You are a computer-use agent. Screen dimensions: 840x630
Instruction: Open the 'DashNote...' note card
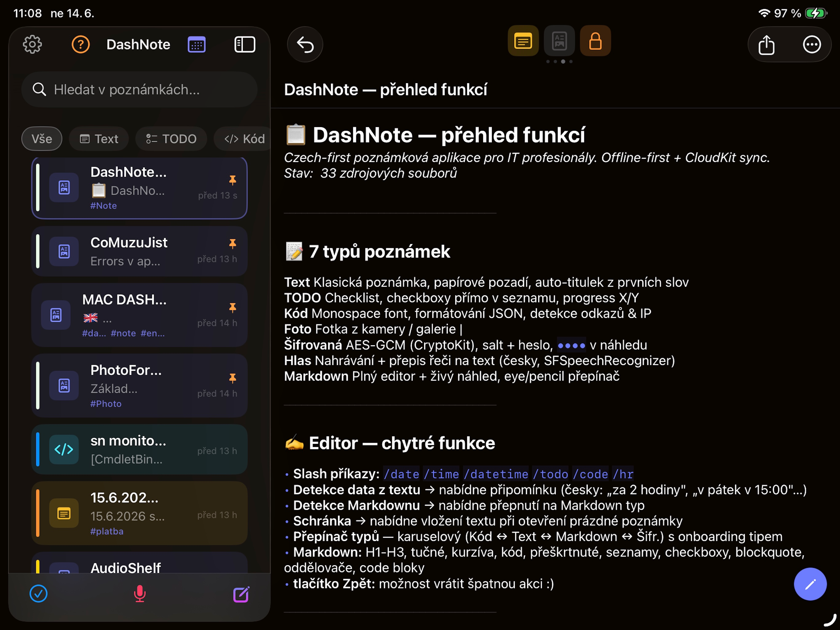click(139, 188)
